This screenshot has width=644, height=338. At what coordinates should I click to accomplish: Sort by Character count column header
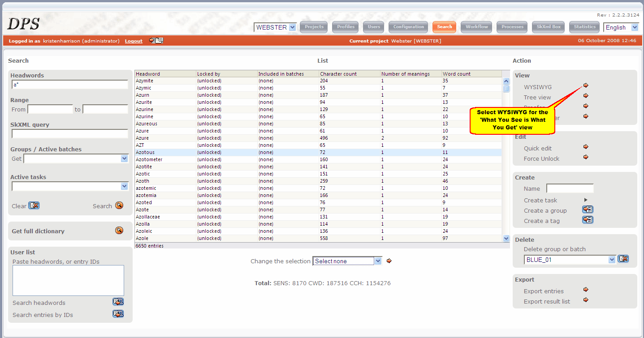[350, 74]
